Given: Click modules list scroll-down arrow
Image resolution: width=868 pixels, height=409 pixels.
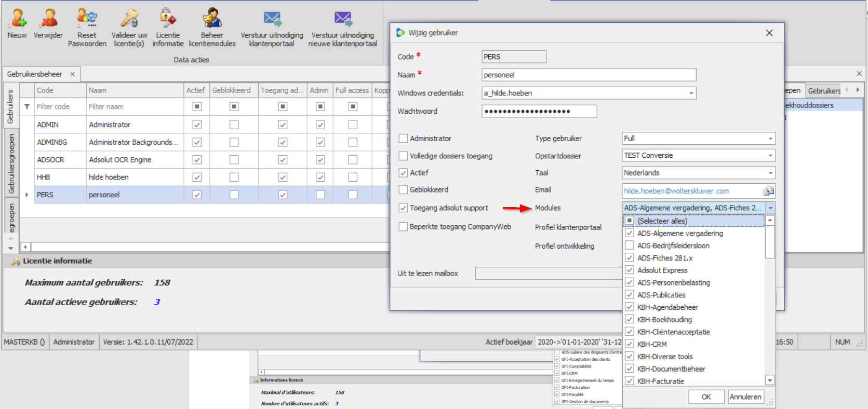Looking at the screenshot, I should (x=770, y=380).
